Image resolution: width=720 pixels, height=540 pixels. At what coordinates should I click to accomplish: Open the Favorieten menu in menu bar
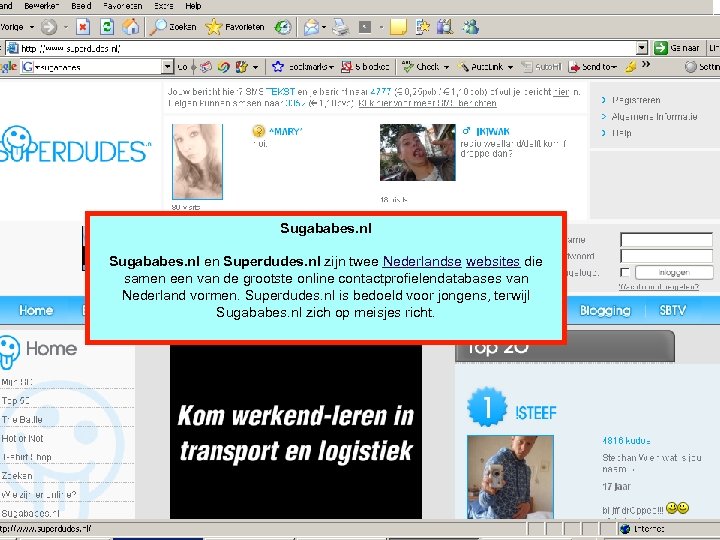pos(123,6)
